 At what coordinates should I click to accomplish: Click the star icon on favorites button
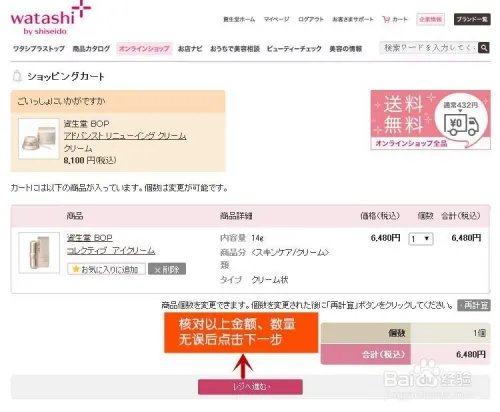[x=76, y=269]
